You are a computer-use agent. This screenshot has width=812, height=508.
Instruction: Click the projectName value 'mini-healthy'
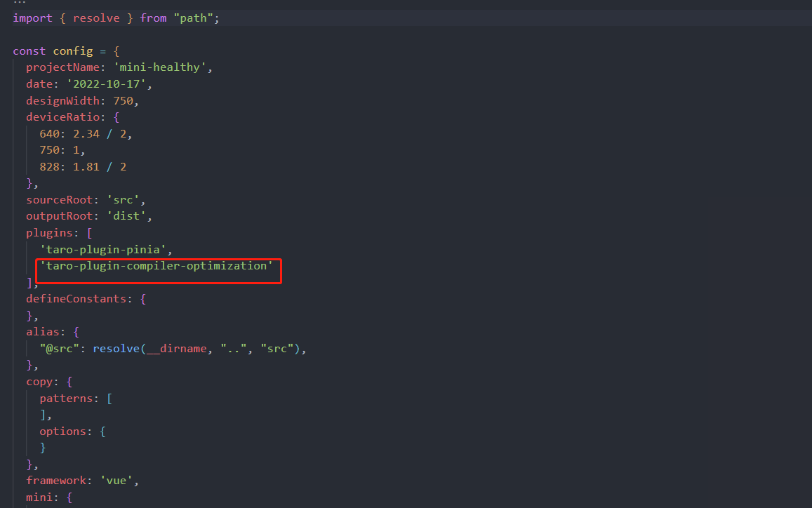161,67
